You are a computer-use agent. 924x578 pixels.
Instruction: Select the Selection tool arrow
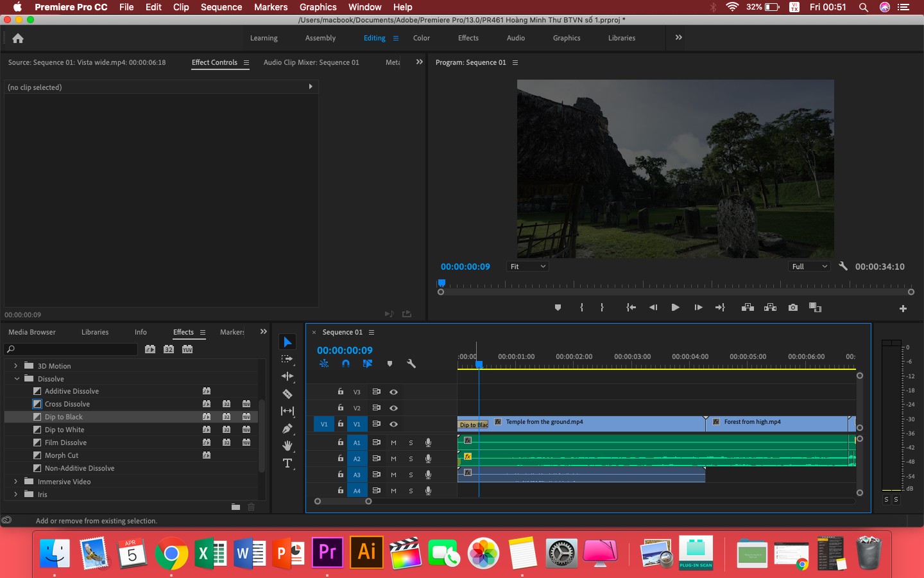click(287, 342)
